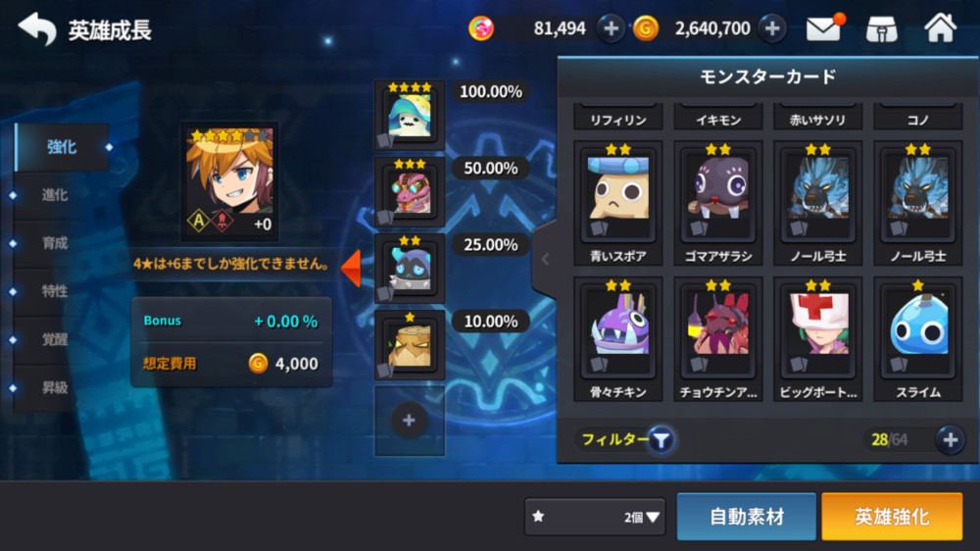Select the 青いスポア monster card
980x551 pixels.
tap(618, 203)
